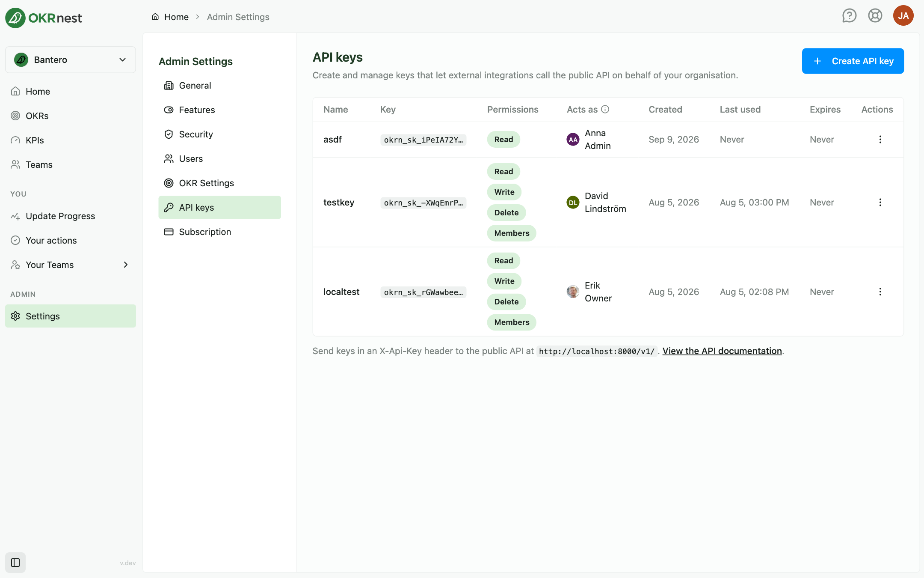Click the home icon in breadcrumb
Viewport: 924px width, 578px height.
tap(155, 17)
